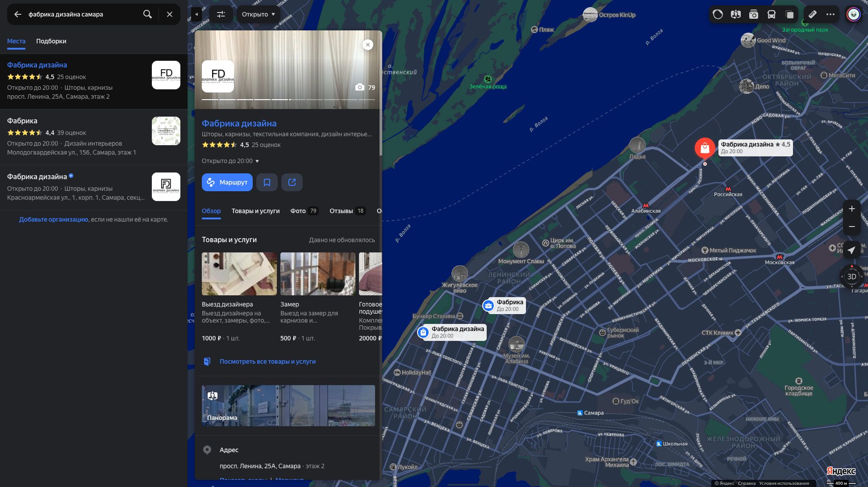
Task: Select the ruler distance measuring tool
Action: [x=813, y=14]
